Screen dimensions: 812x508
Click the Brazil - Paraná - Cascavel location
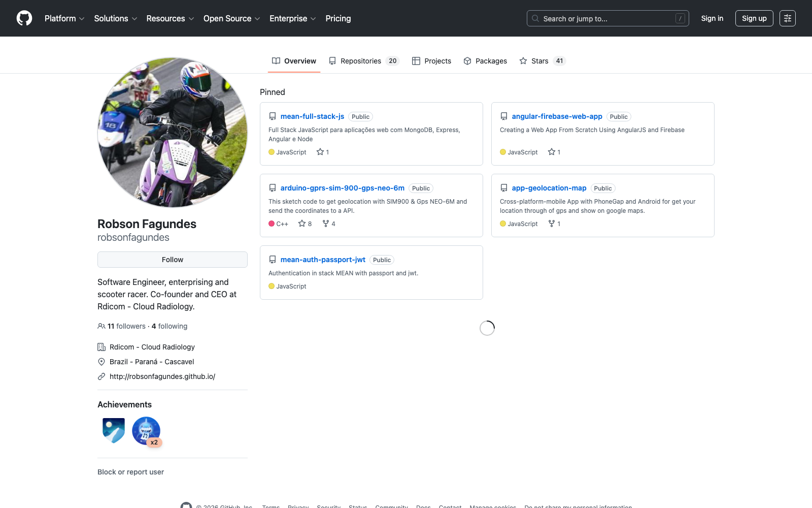152,362
